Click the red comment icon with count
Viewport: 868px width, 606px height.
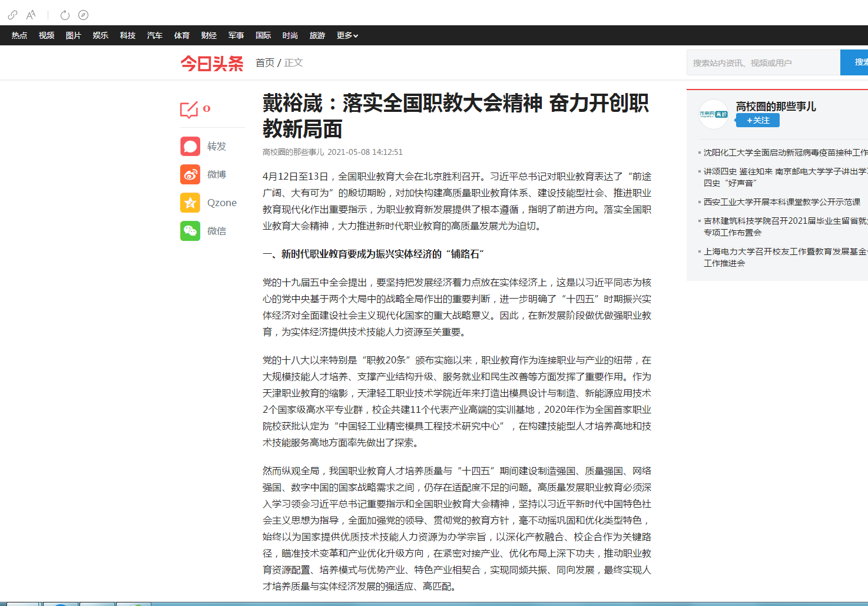(x=190, y=110)
